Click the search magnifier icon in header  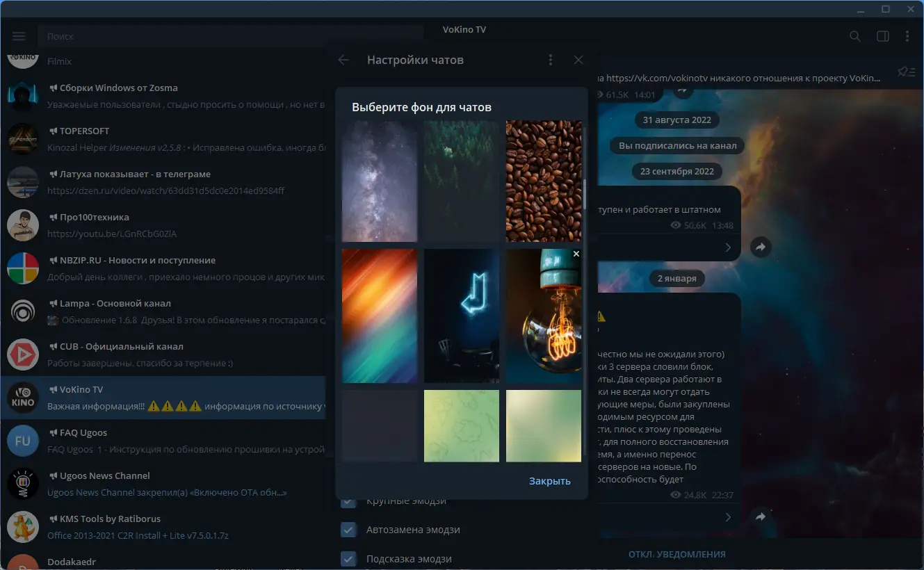(x=855, y=36)
